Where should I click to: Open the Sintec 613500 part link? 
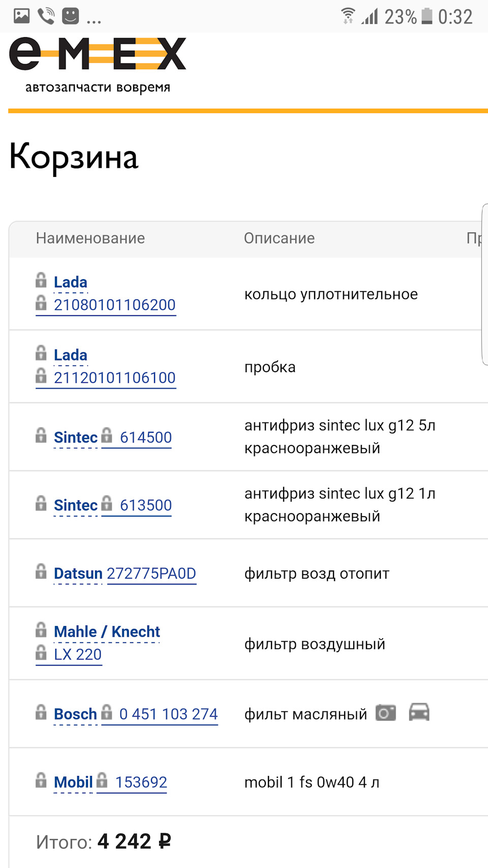pos(146,505)
